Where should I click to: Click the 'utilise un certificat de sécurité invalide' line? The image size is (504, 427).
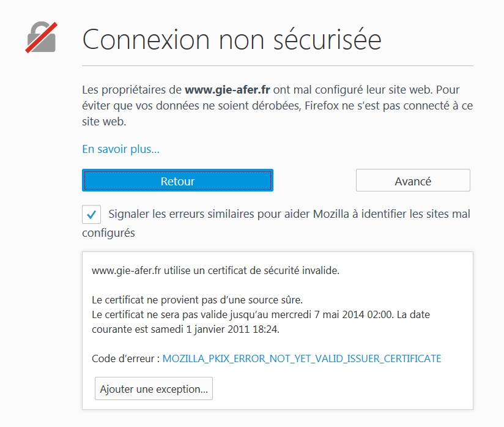[215, 271]
